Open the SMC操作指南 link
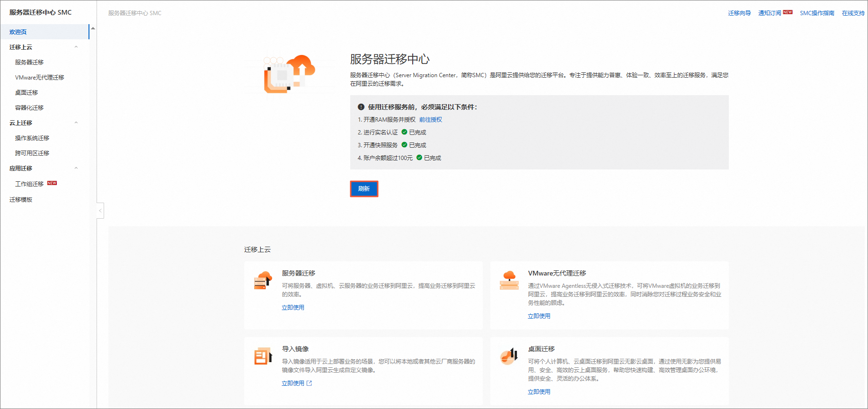 point(817,13)
